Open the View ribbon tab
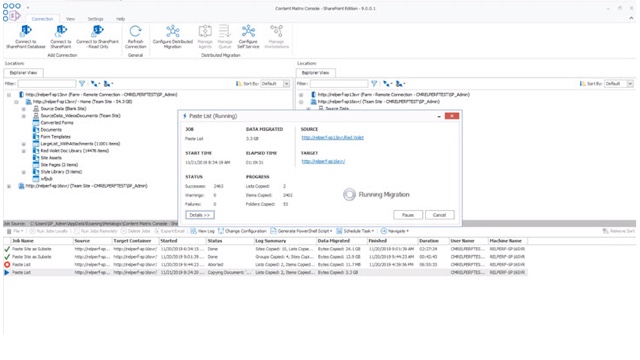Image resolution: width=640 pixels, height=360 pixels. click(70, 19)
